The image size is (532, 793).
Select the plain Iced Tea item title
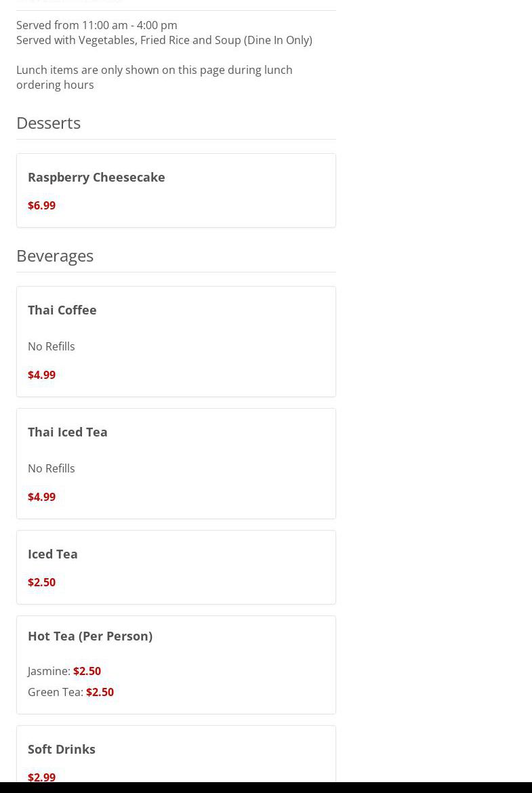pyautogui.click(x=53, y=554)
